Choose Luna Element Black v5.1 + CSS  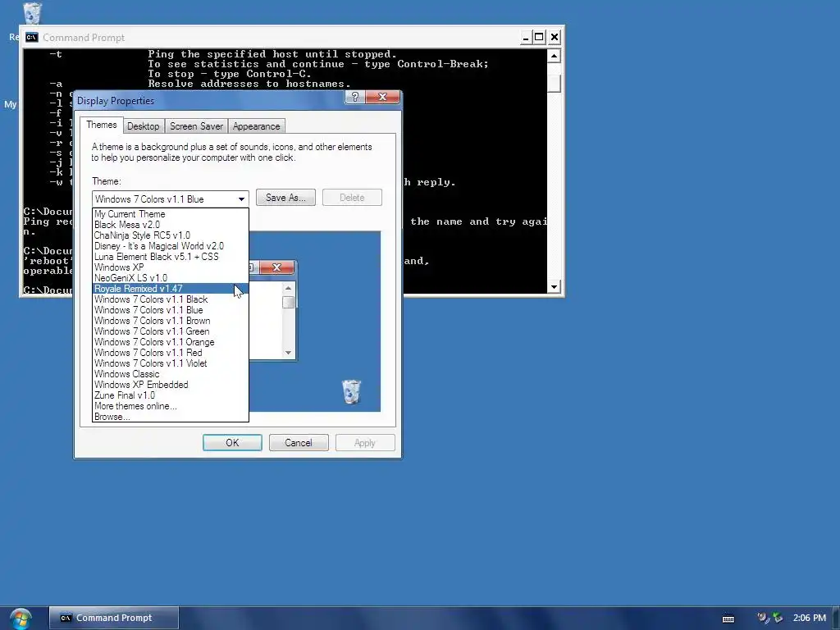[171, 257]
